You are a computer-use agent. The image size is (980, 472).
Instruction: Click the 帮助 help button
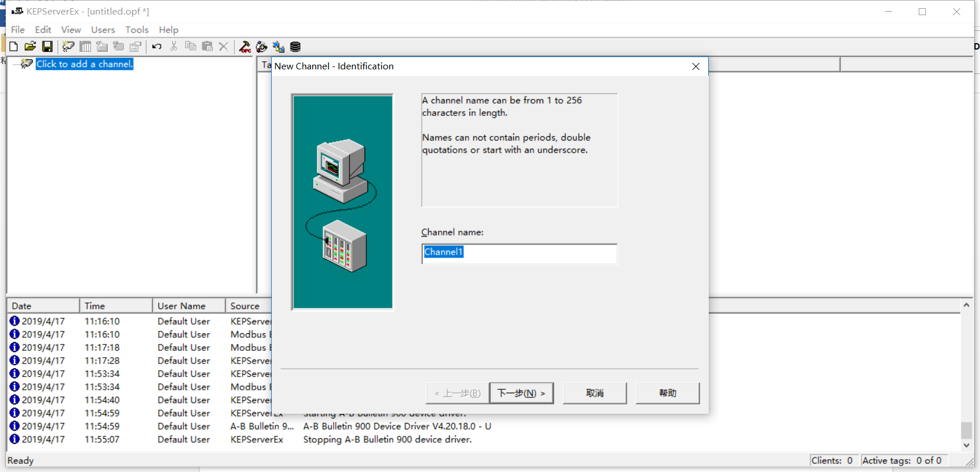coord(668,393)
